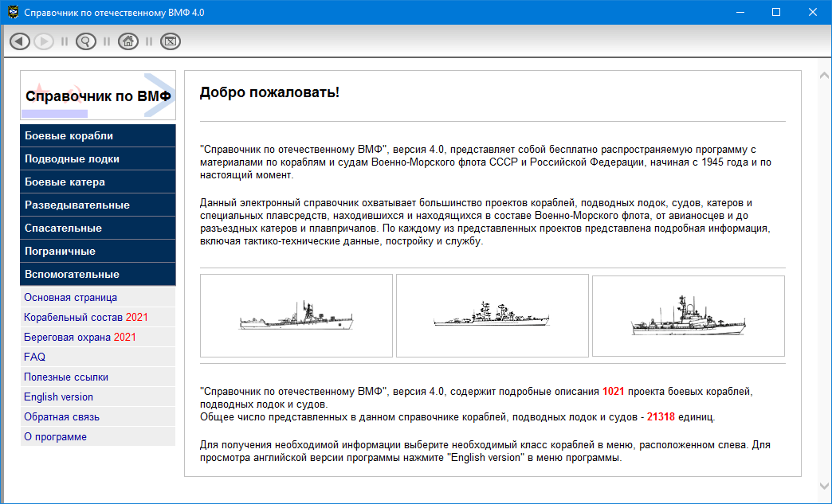Image resolution: width=832 pixels, height=504 pixels.
Task: Select Разведывательные in the sidebar
Action: click(x=98, y=205)
